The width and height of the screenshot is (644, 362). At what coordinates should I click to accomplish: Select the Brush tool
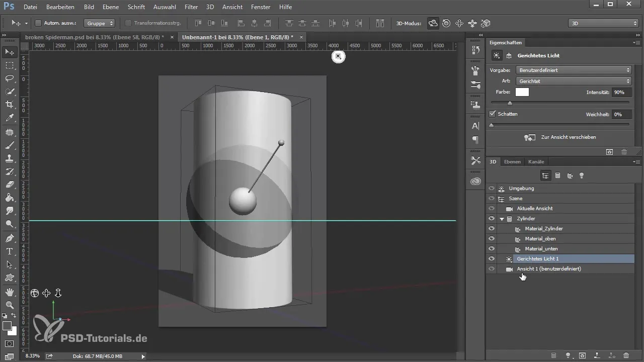[10, 145]
